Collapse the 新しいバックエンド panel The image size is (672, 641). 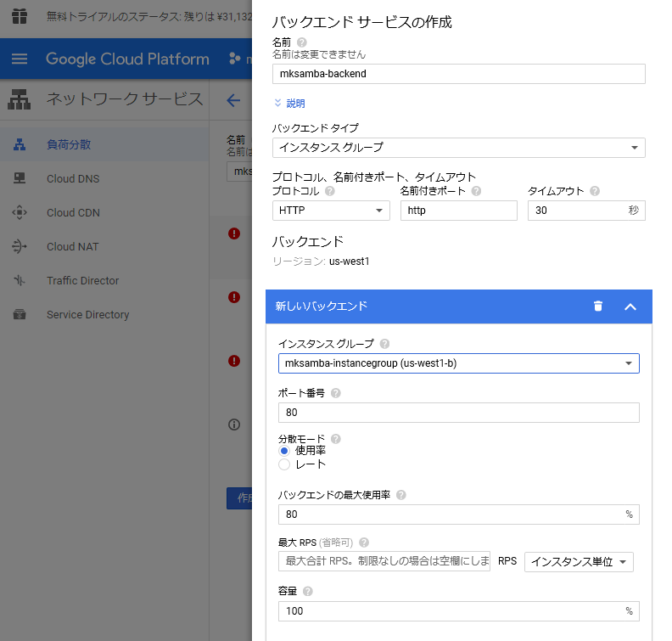(630, 306)
